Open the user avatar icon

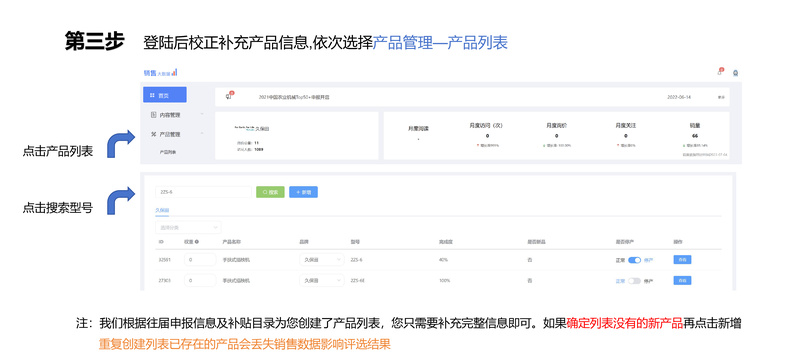click(735, 73)
